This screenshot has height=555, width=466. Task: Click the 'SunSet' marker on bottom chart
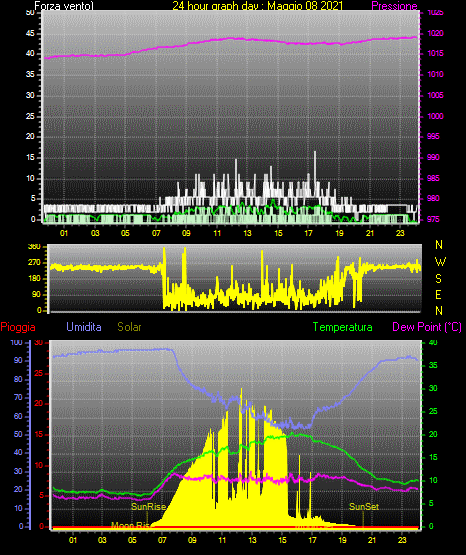(x=364, y=507)
